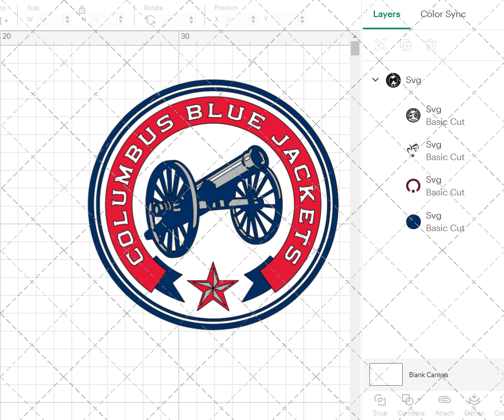The width and height of the screenshot is (504, 420).
Task: Click the 'Svg' group label text
Action: point(413,80)
